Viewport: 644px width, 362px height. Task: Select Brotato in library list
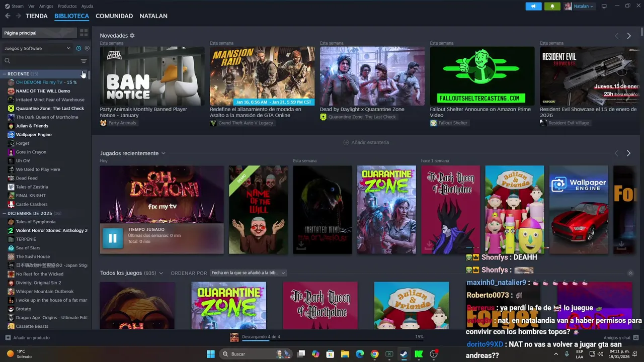point(24,309)
